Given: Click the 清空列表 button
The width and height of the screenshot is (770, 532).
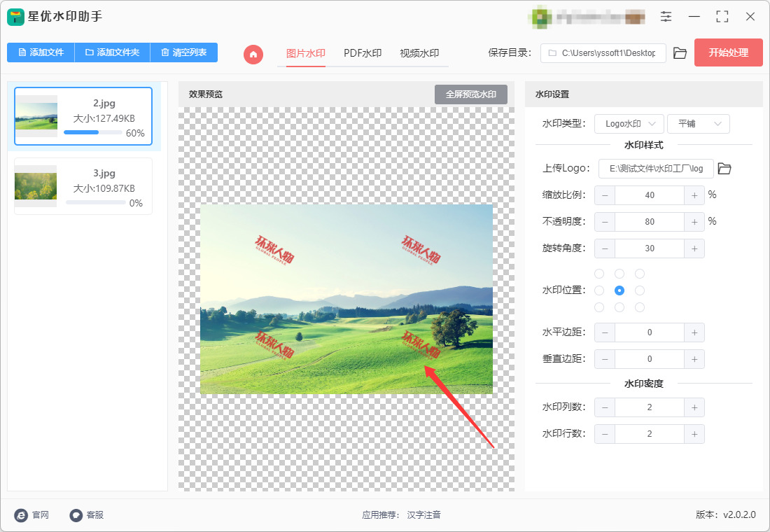Looking at the screenshot, I should click(x=183, y=52).
